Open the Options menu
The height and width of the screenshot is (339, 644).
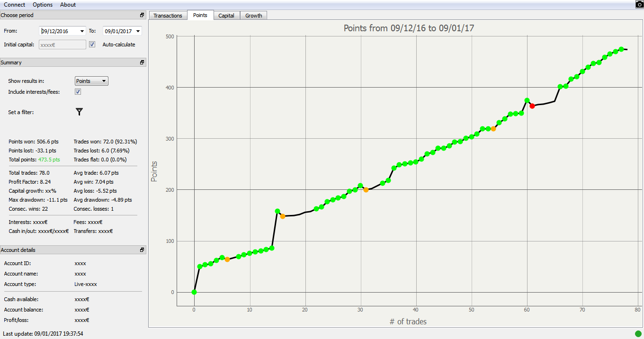pos(43,5)
